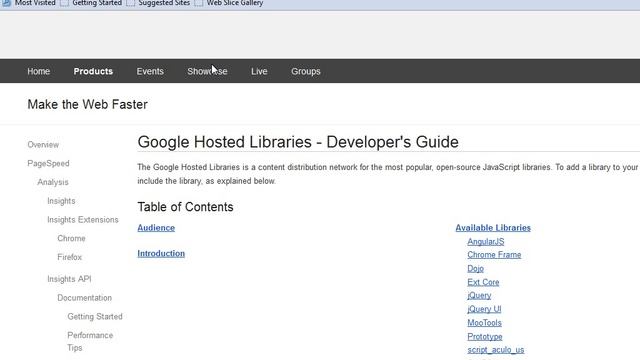Open Documentation in the sidebar
This screenshot has width=640, height=360.
point(84,298)
